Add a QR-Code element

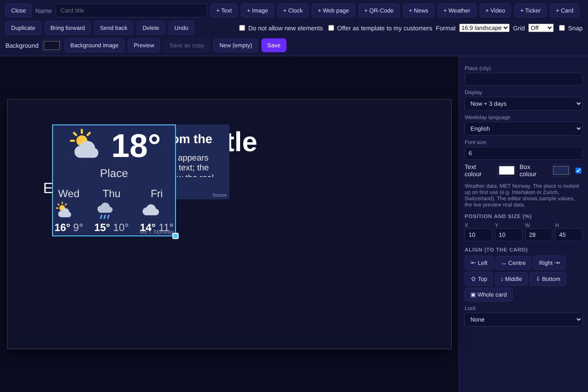379,10
